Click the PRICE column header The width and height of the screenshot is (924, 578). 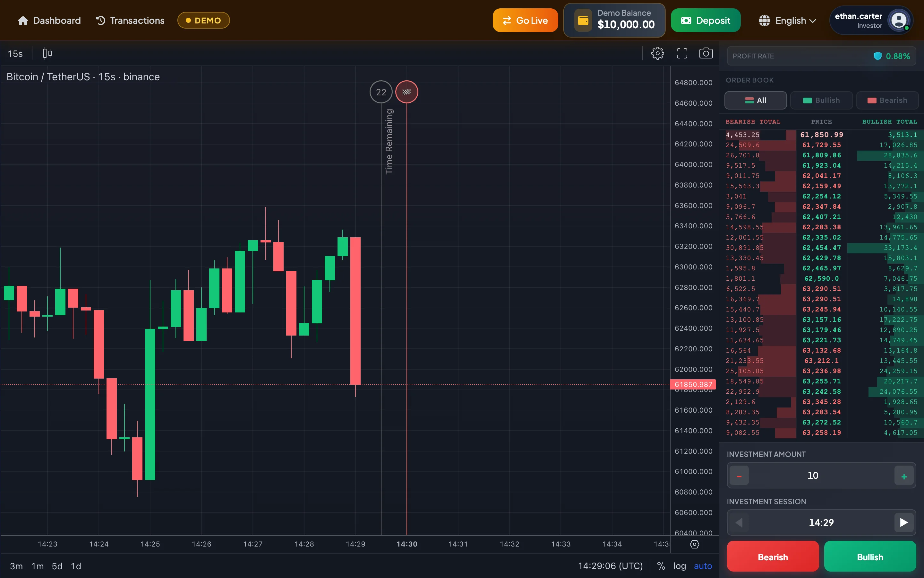[x=821, y=122]
